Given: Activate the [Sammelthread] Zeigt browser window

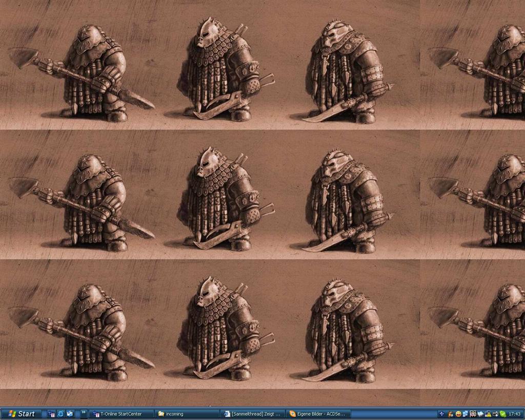Looking at the screenshot, I should click(253, 414).
